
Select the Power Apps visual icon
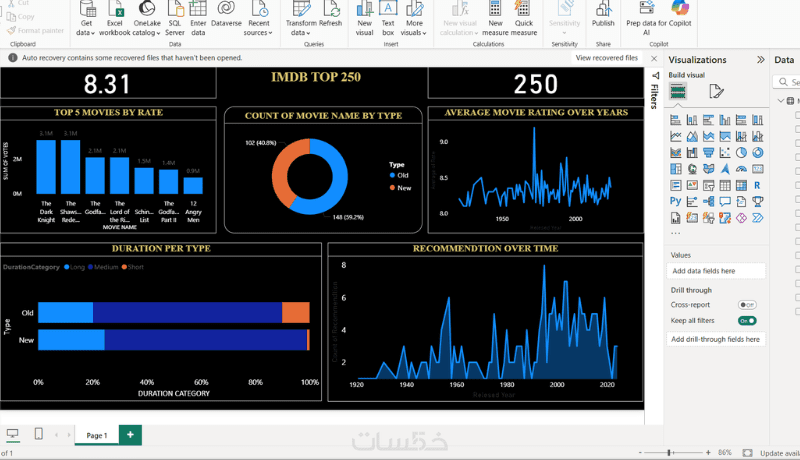[x=741, y=218]
